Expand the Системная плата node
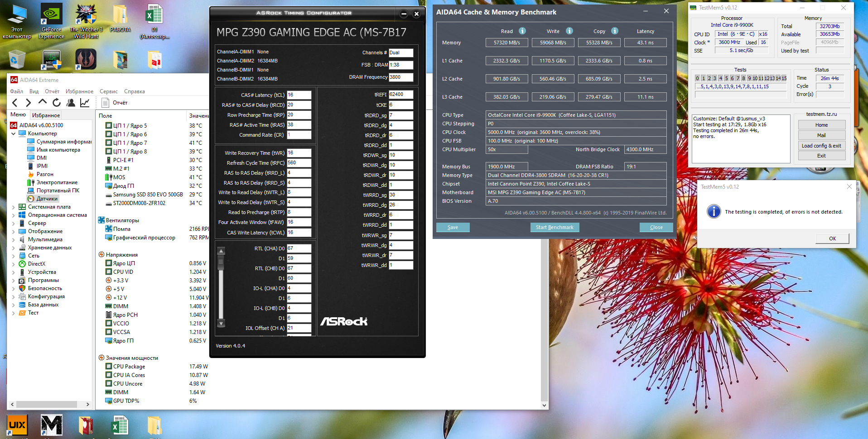The image size is (868, 439). tap(13, 207)
